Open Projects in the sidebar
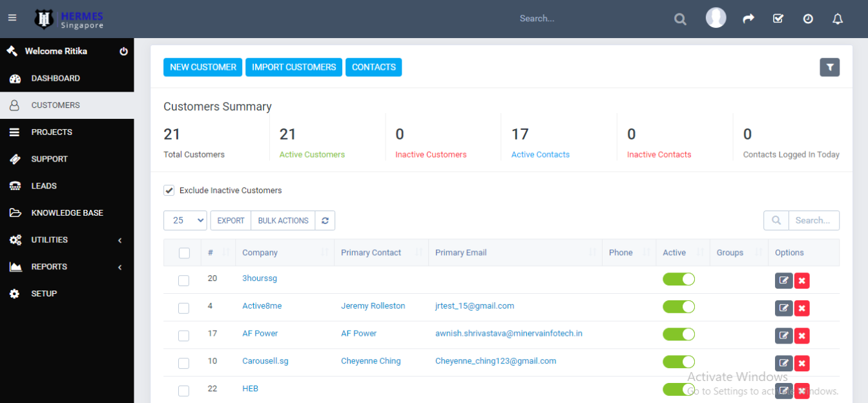 click(52, 132)
